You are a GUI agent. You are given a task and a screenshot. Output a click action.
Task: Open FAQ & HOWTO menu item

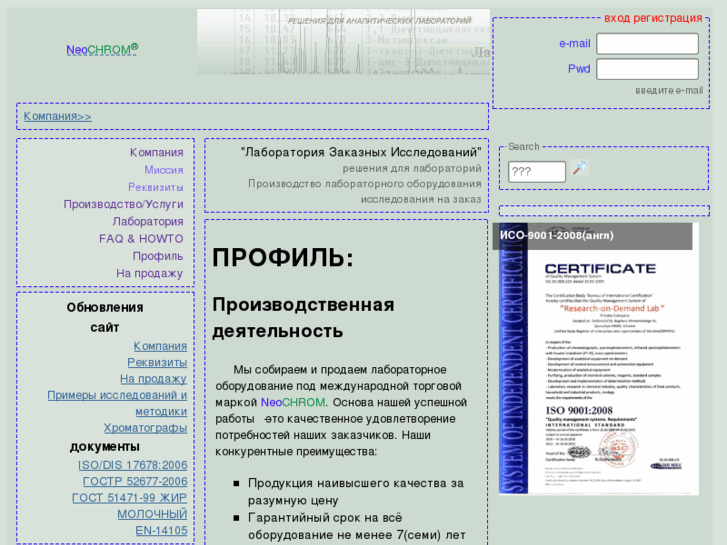pyautogui.click(x=141, y=238)
